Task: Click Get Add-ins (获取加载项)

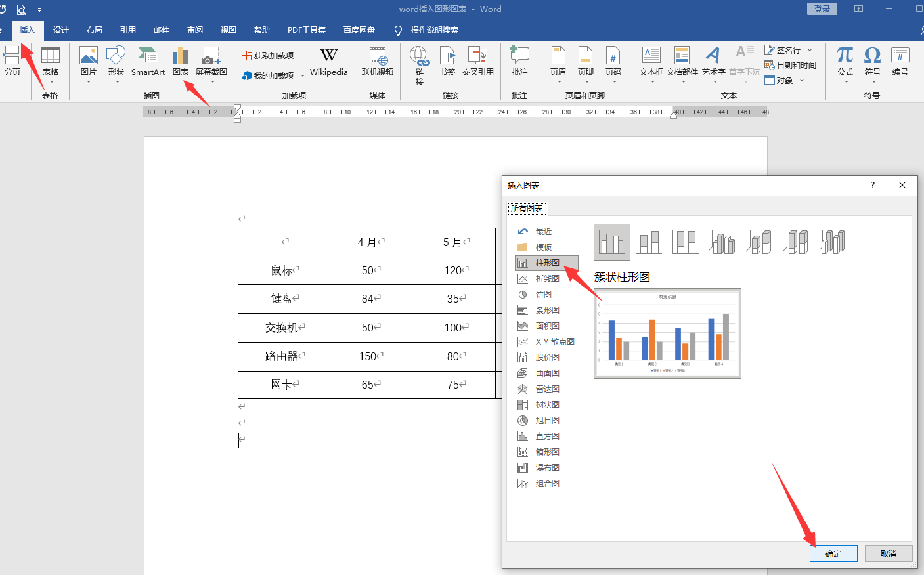Action: (x=267, y=56)
